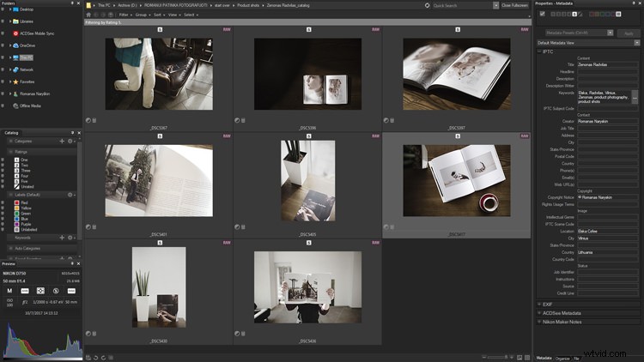The image size is (644, 362).
Task: Collapse the Ratings group in the Catalog
Action: pos(11,152)
